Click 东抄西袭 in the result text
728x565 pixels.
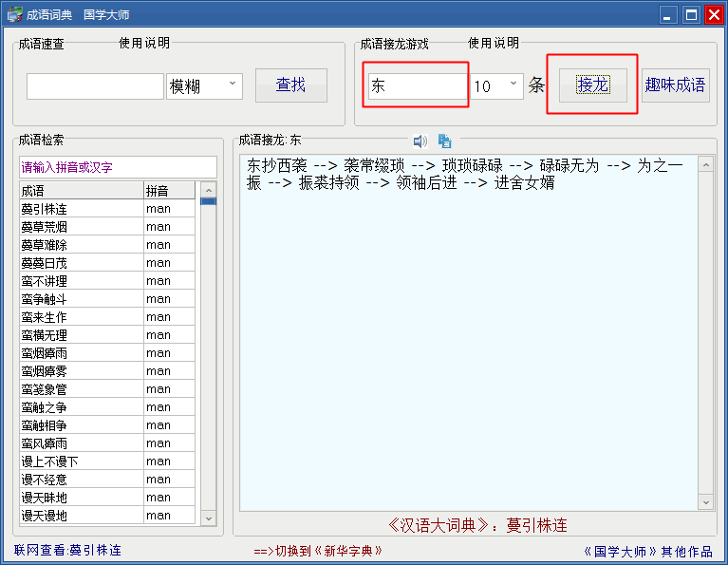click(277, 165)
